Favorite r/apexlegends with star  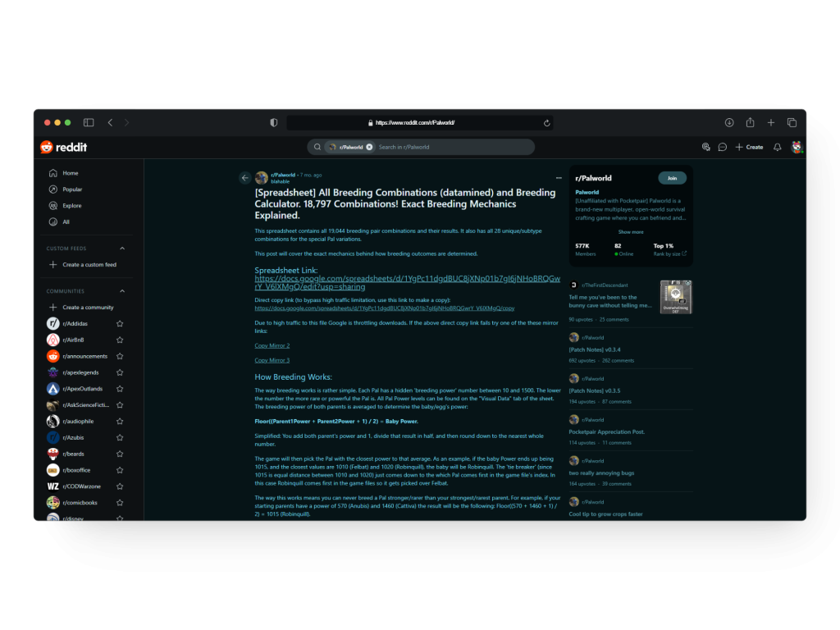pos(120,373)
